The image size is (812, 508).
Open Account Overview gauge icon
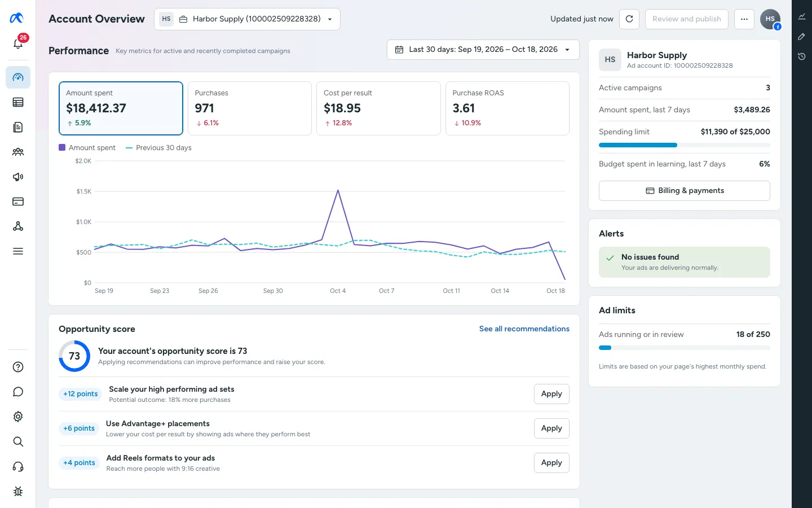(x=18, y=77)
